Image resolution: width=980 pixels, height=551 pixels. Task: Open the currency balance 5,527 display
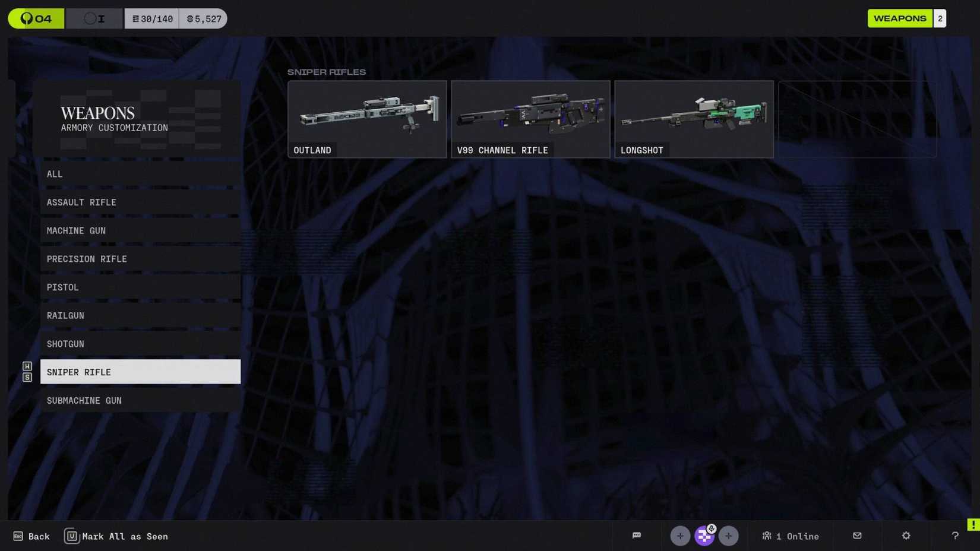pyautogui.click(x=203, y=18)
